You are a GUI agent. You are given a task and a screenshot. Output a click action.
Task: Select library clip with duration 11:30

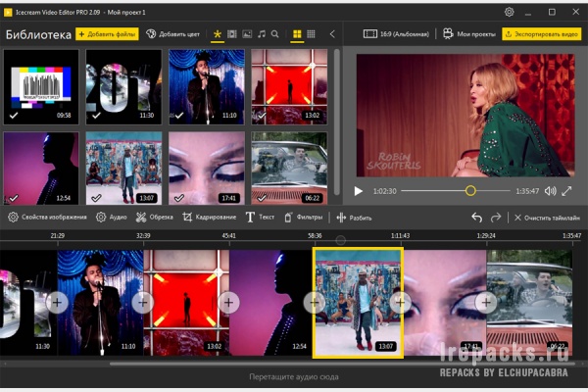coord(123,86)
